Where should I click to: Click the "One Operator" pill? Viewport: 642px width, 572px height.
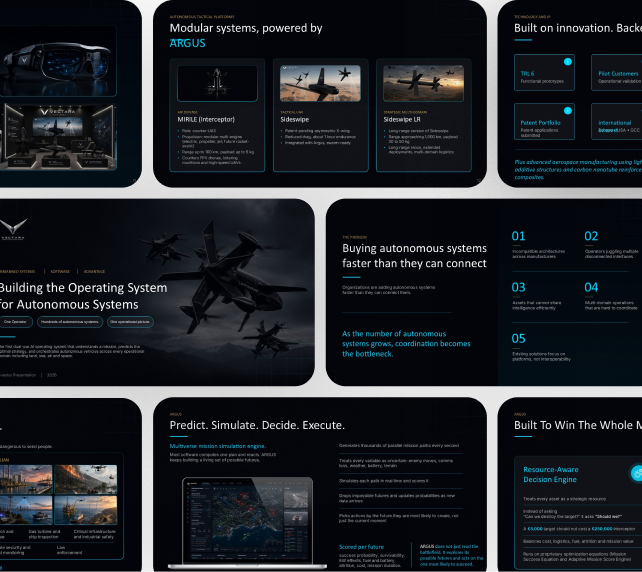16,322
